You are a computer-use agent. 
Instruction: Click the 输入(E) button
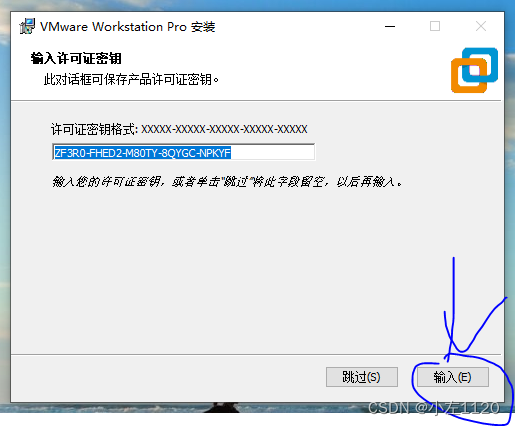pyautogui.click(x=453, y=377)
